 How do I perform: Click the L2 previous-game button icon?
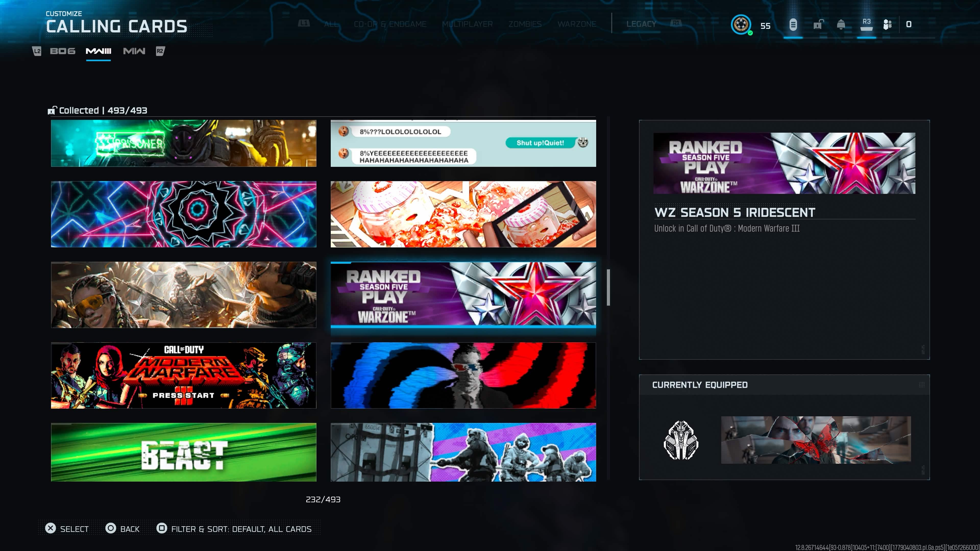tap(36, 51)
